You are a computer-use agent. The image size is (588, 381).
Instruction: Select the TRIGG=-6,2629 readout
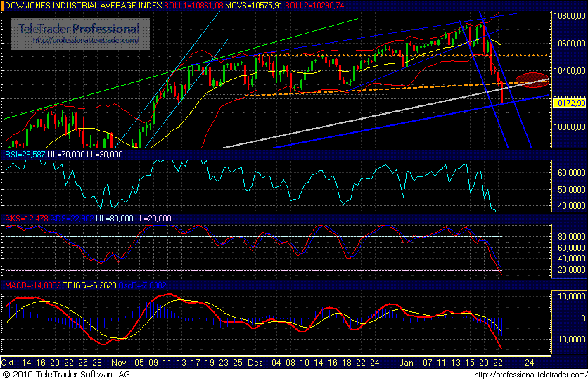[x=89, y=285]
